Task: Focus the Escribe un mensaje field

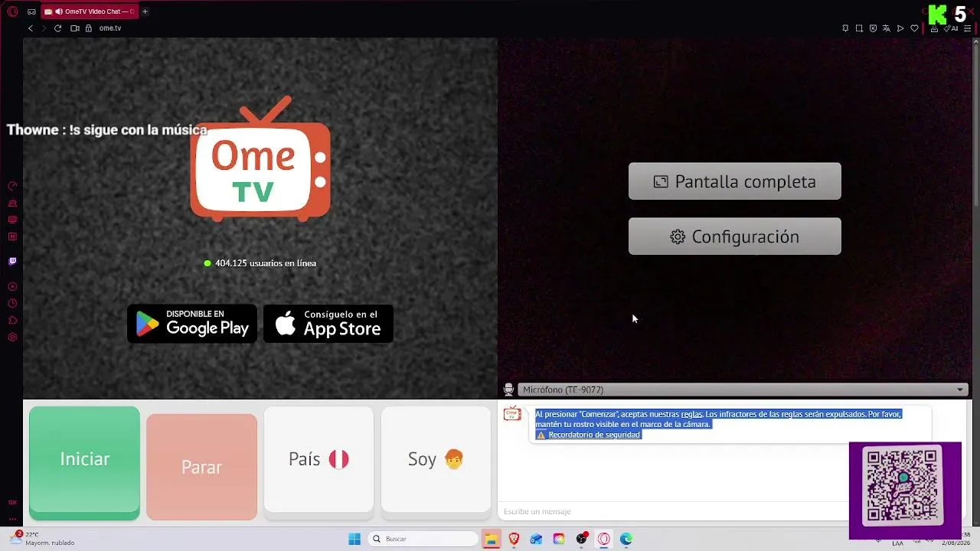Action: pos(674,511)
